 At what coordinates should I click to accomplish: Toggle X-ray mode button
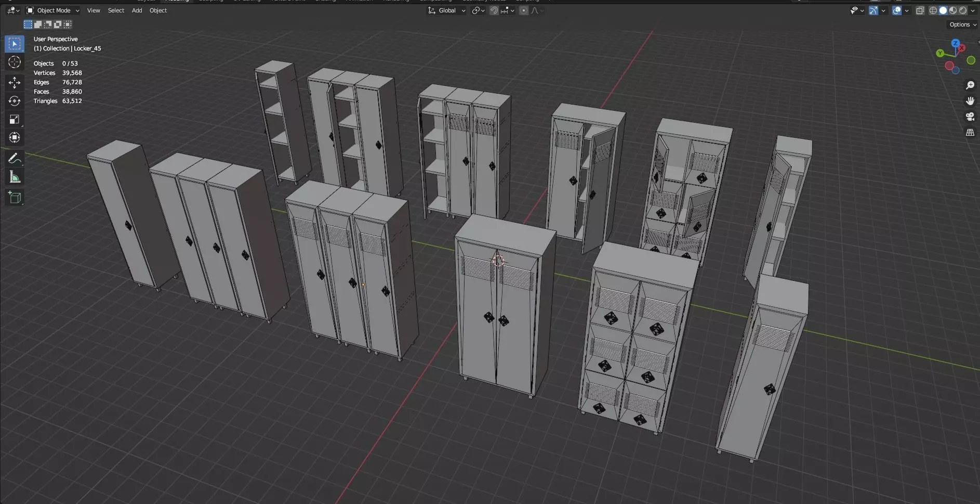coord(920,10)
